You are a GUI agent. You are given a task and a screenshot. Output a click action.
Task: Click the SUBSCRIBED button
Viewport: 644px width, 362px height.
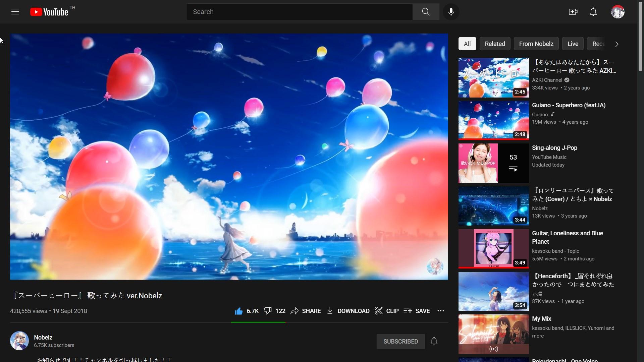coord(400,341)
